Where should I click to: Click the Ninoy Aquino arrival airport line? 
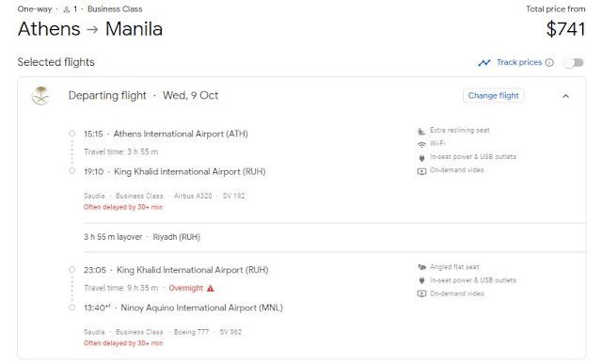point(183,308)
